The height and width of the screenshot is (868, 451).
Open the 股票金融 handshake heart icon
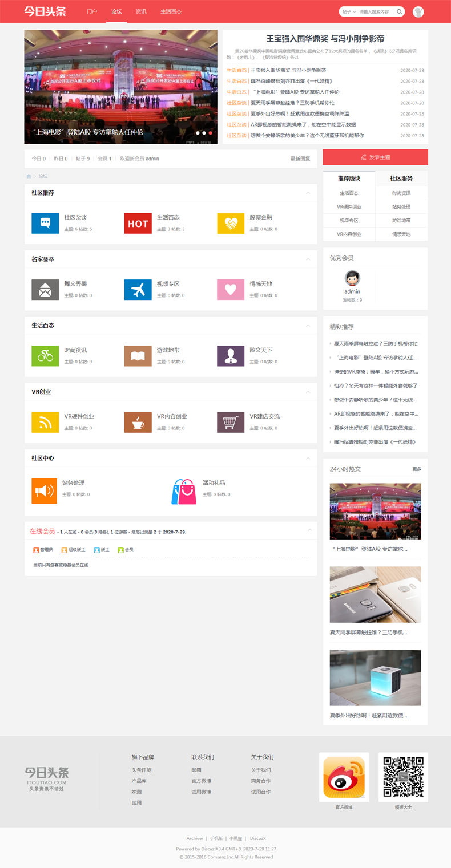point(231,224)
